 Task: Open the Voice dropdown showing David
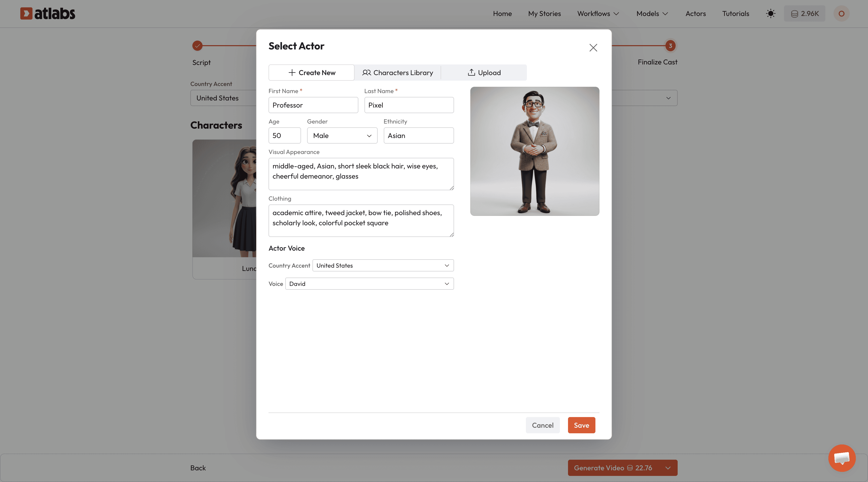click(369, 284)
